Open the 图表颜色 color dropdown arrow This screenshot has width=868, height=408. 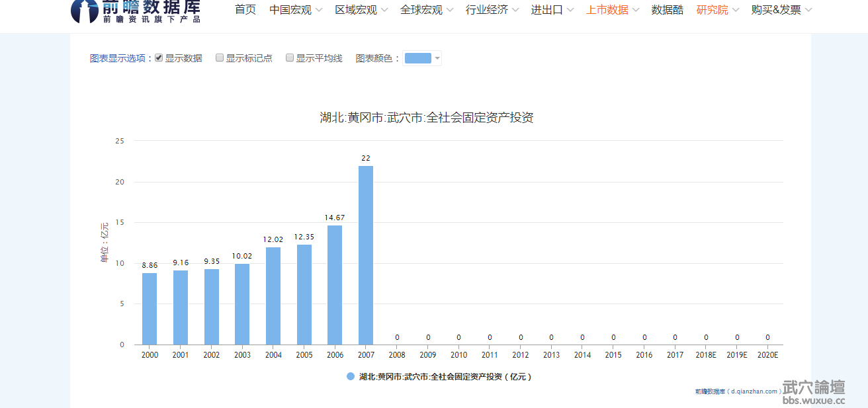pos(437,58)
